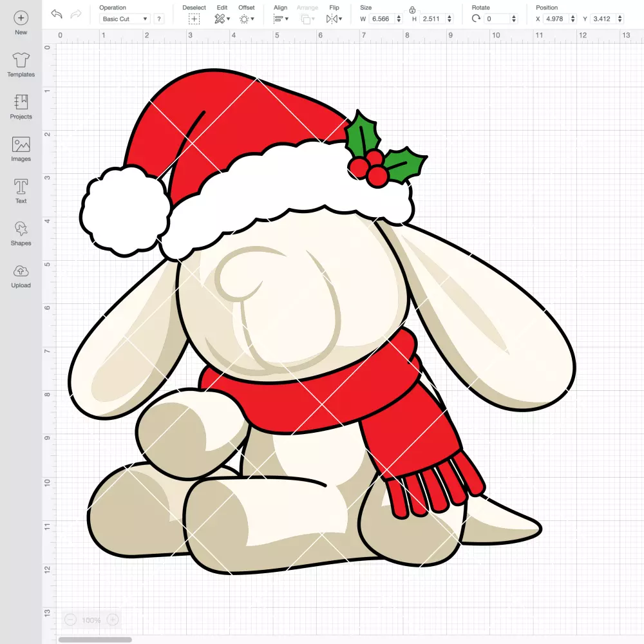Click the Position X value field
The image size is (644, 644).
pyautogui.click(x=556, y=19)
